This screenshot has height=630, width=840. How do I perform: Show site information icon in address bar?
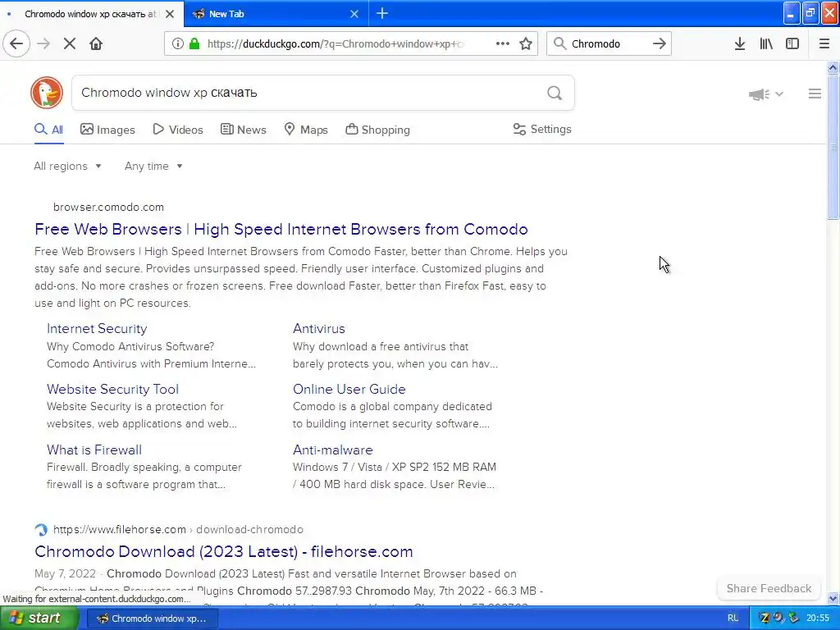[177, 44]
